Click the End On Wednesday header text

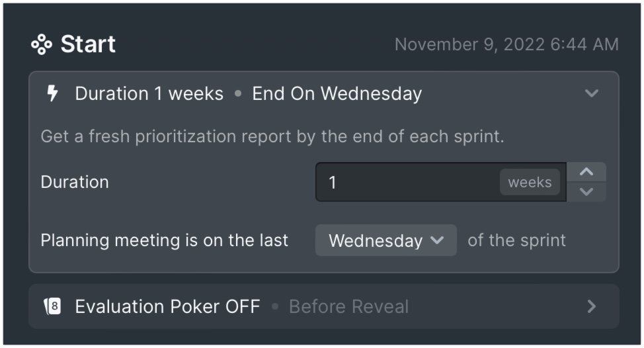pos(337,94)
